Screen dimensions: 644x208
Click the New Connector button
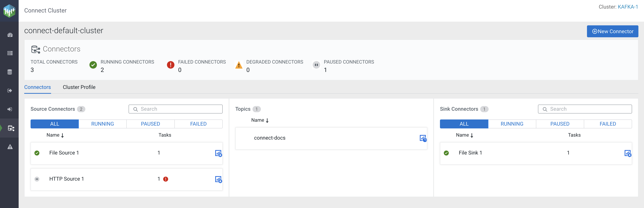click(x=612, y=31)
